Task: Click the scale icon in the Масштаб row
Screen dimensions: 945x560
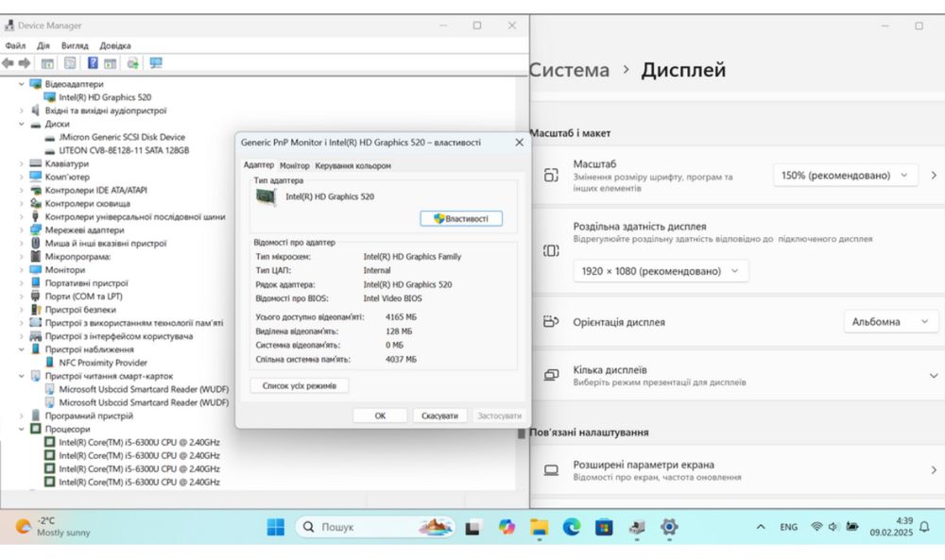Action: tap(551, 176)
